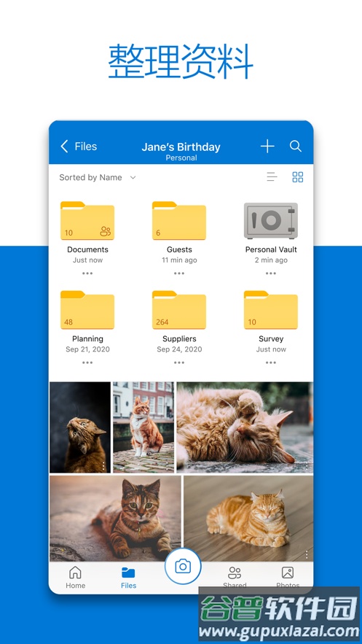Tap the plus icon to add new
Screen dimensions: 362x644
tap(267, 146)
